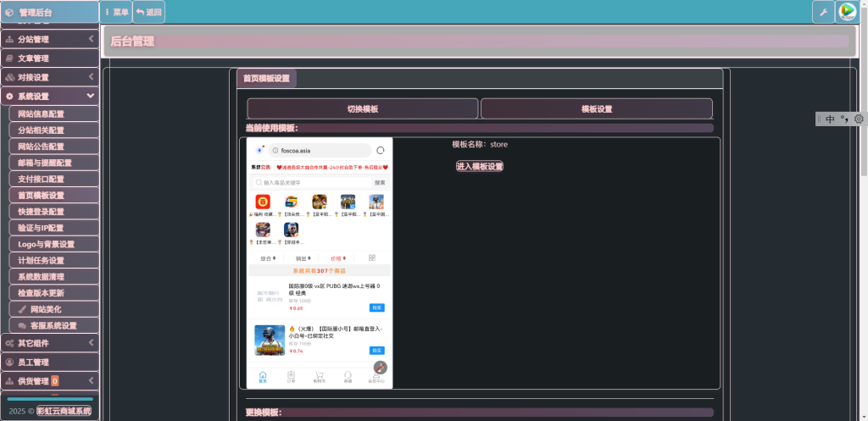This screenshot has height=421, width=868.
Task: Click the reload icon in template preview
Action: pos(381,150)
